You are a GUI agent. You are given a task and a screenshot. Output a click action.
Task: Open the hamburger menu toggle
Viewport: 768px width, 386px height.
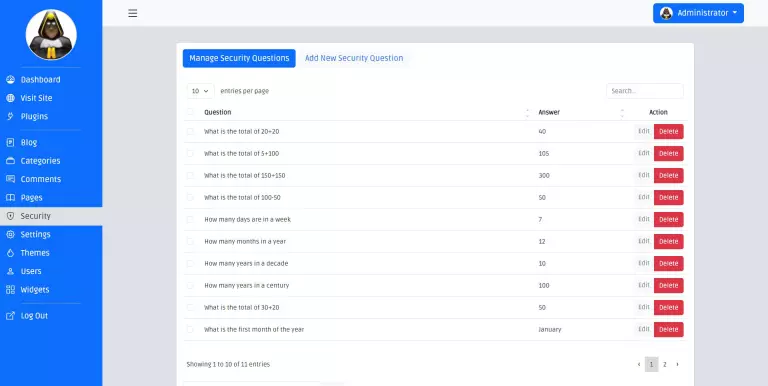133,13
